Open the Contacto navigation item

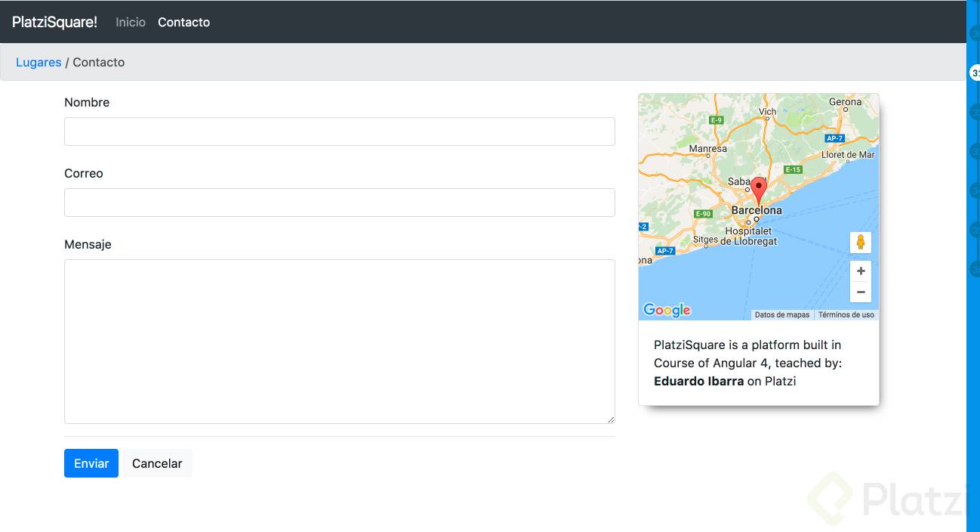click(x=183, y=22)
